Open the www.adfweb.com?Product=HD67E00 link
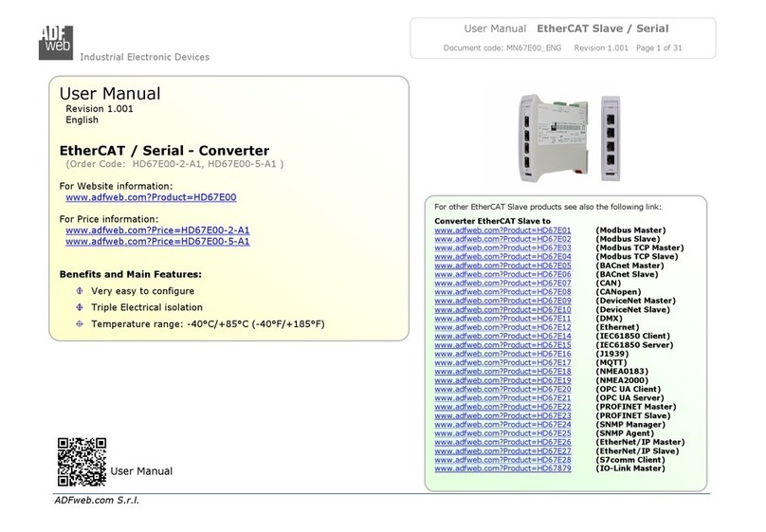 (151, 197)
